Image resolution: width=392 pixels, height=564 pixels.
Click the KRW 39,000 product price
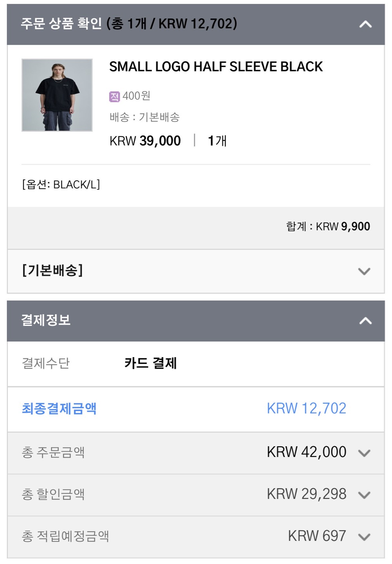pos(145,141)
